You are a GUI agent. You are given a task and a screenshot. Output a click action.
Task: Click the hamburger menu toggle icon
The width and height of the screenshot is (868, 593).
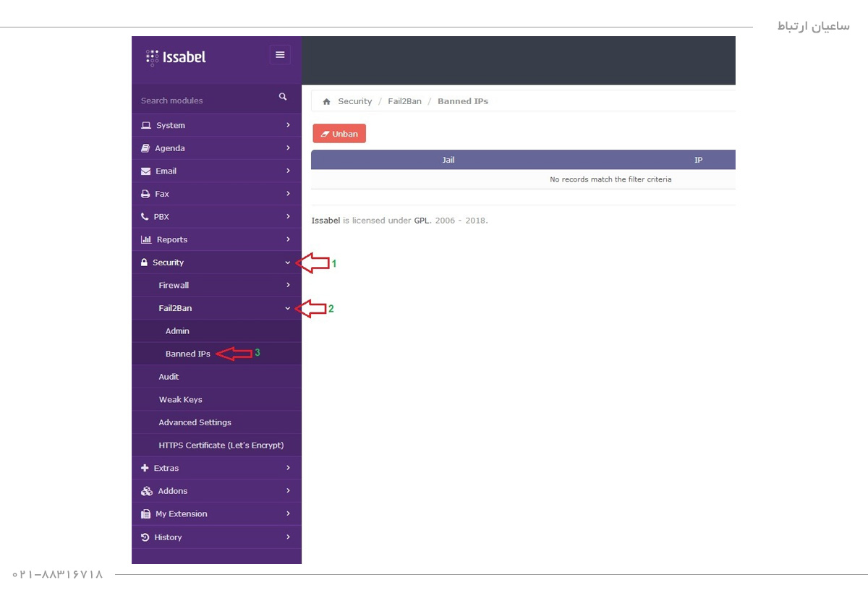(x=280, y=55)
